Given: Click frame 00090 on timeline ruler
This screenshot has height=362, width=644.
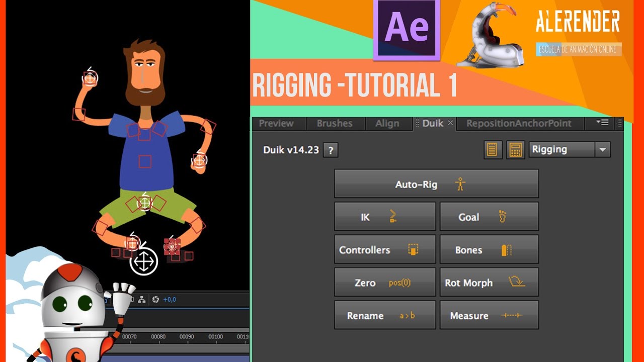Looking at the screenshot, I should coord(187,336).
